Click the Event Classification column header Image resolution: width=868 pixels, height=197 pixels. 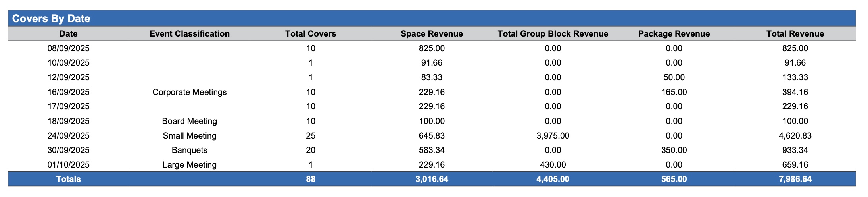point(189,34)
